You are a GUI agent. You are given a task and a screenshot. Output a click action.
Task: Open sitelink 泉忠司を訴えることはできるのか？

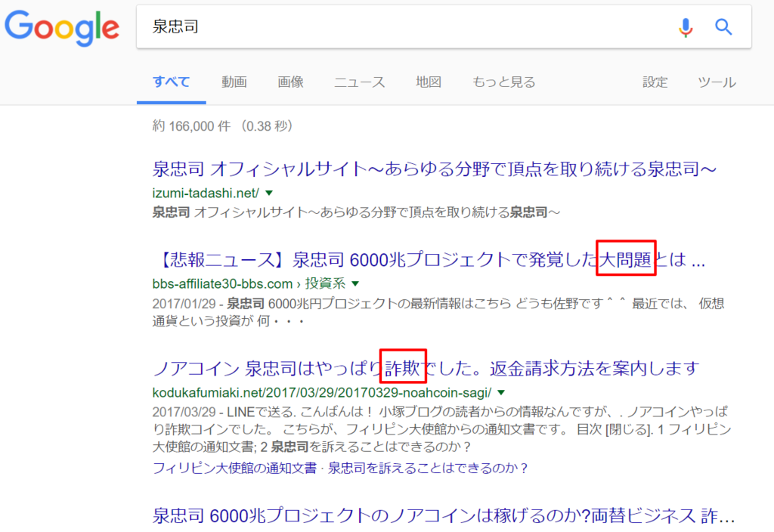point(428,468)
